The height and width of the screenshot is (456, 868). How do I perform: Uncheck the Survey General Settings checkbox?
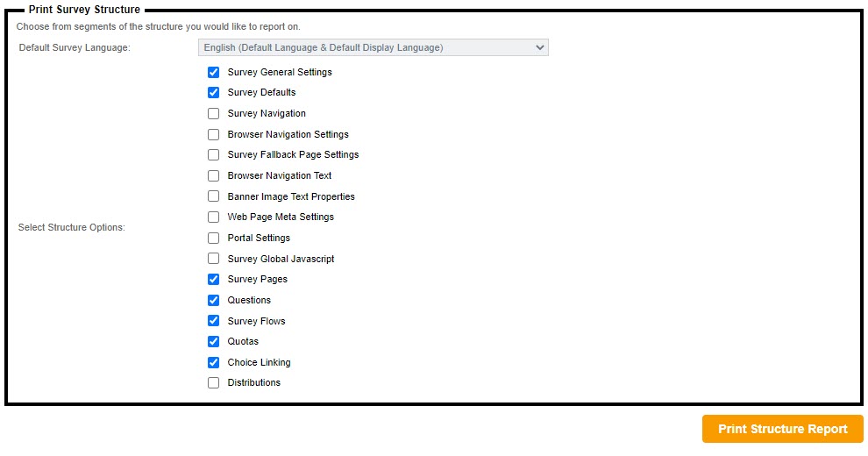click(x=213, y=72)
